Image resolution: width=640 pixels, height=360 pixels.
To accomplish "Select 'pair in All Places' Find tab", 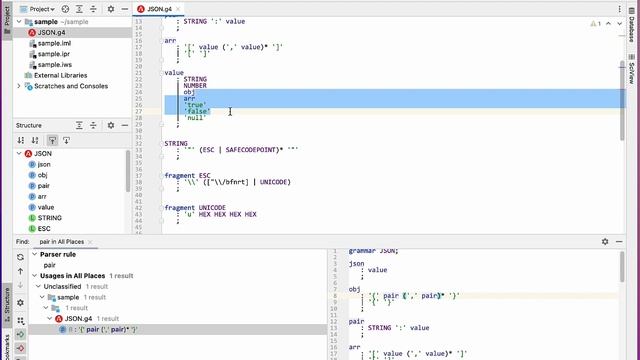I will pos(62,242).
